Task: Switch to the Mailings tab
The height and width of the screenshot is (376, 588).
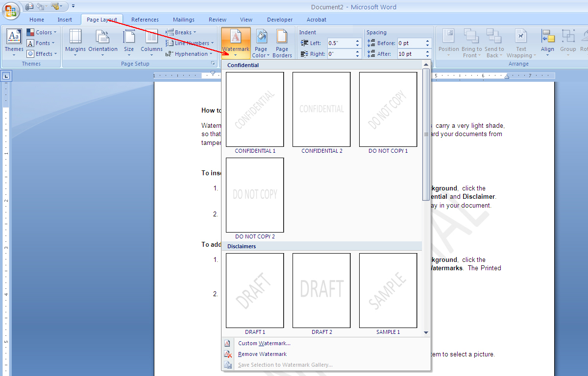Action: pyautogui.click(x=183, y=20)
